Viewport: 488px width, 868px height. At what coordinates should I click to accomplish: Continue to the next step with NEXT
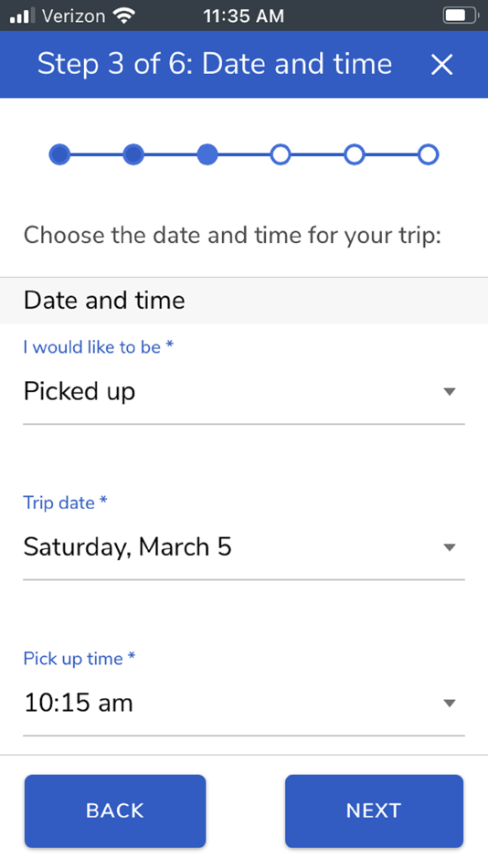[374, 811]
